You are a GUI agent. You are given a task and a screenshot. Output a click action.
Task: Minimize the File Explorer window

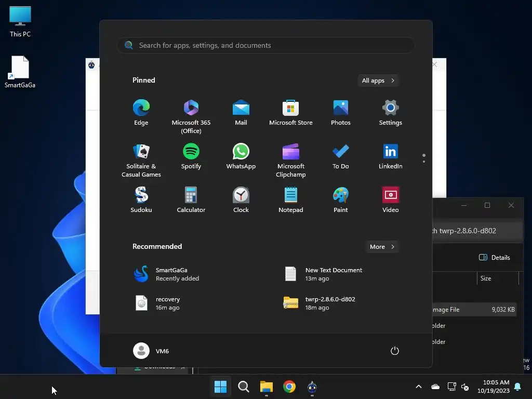(464, 205)
